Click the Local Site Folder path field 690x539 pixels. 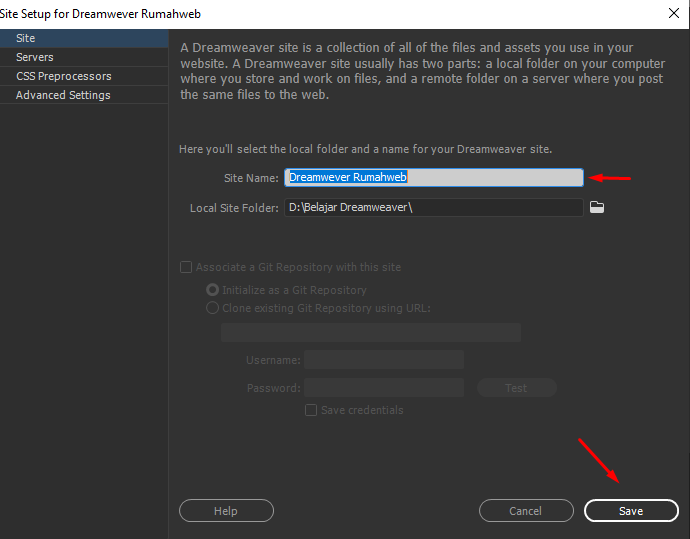(433, 207)
